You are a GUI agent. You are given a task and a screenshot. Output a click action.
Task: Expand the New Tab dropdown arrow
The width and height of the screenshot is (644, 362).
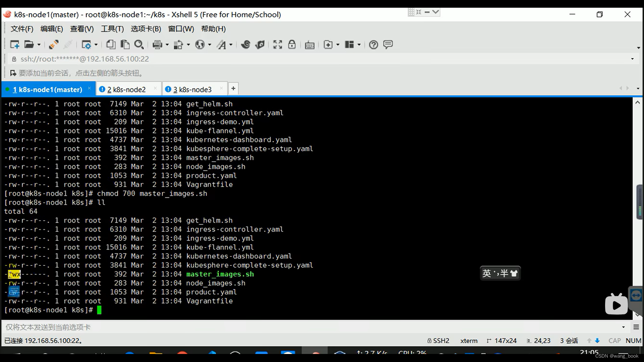point(338,45)
